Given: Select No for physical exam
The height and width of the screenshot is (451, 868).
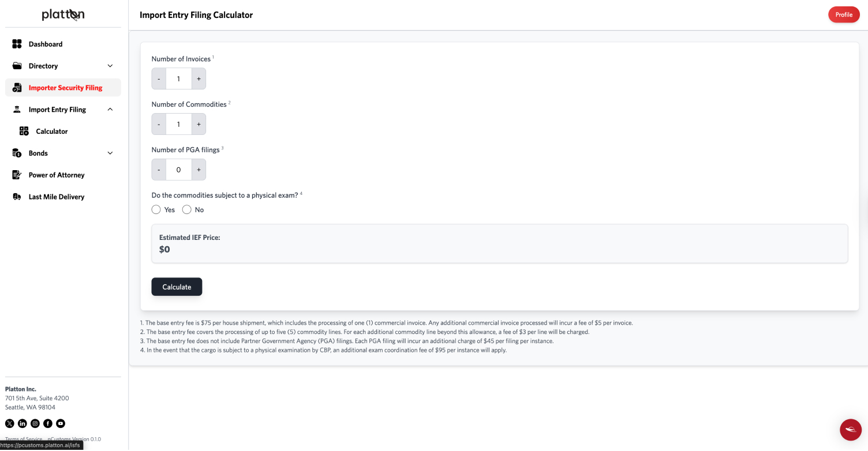Looking at the screenshot, I should point(186,210).
